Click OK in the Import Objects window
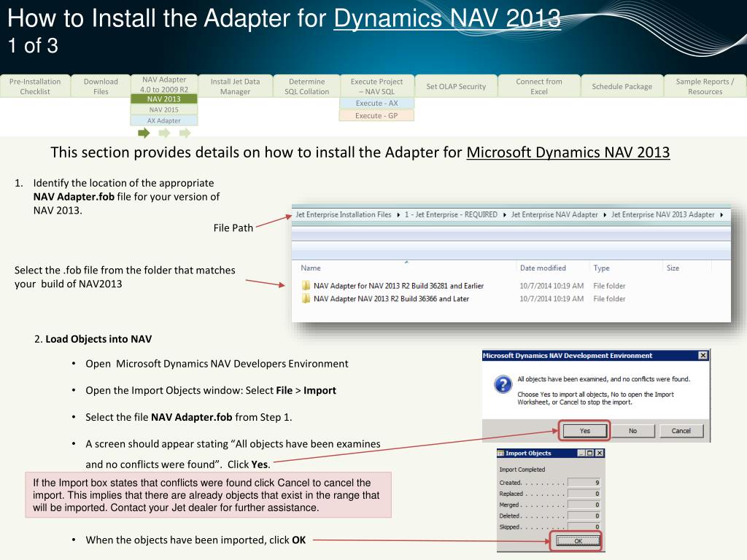The height and width of the screenshot is (560, 747). (x=578, y=541)
